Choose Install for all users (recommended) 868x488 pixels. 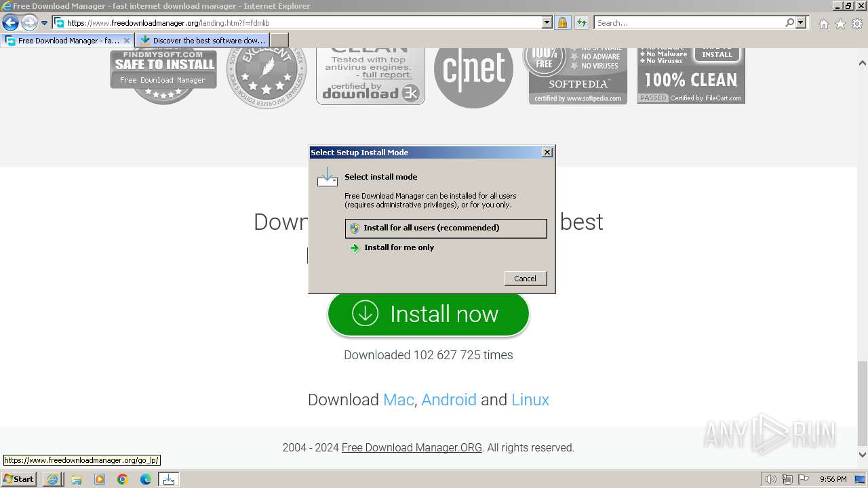(446, 228)
